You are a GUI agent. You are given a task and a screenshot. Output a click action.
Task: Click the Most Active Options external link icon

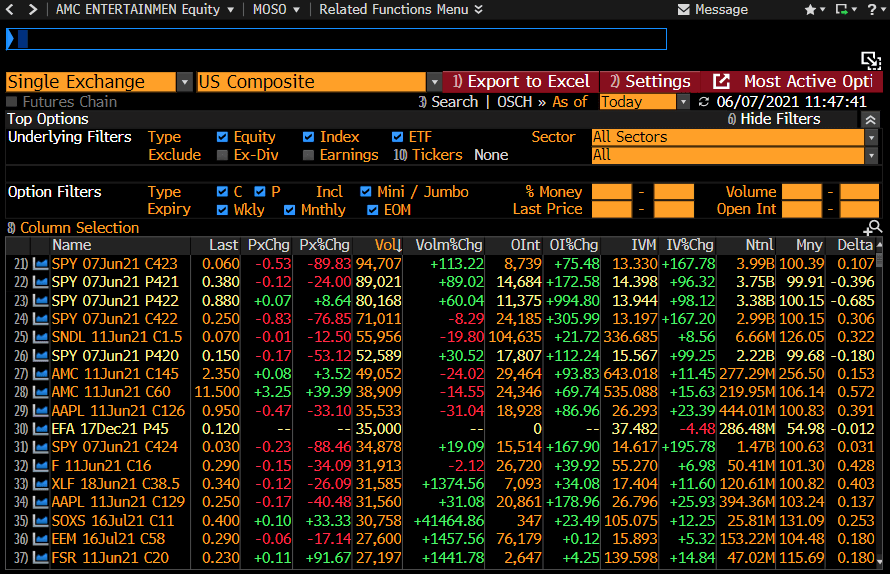[x=721, y=81]
